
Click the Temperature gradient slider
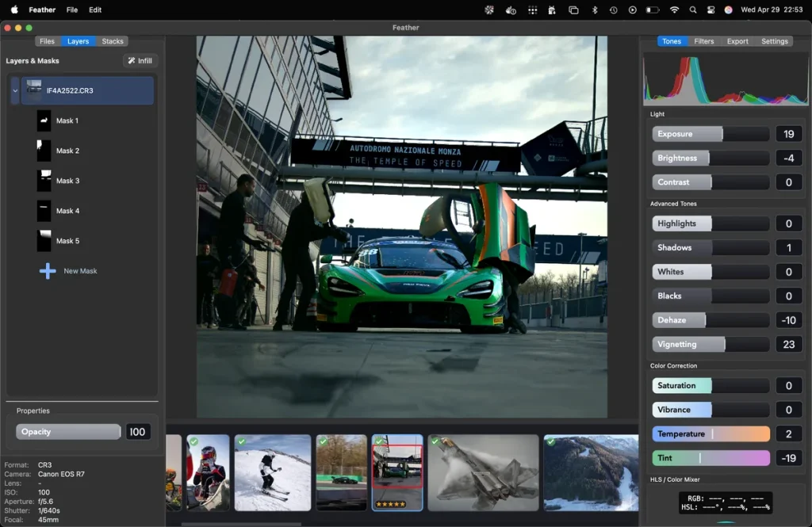click(x=710, y=433)
